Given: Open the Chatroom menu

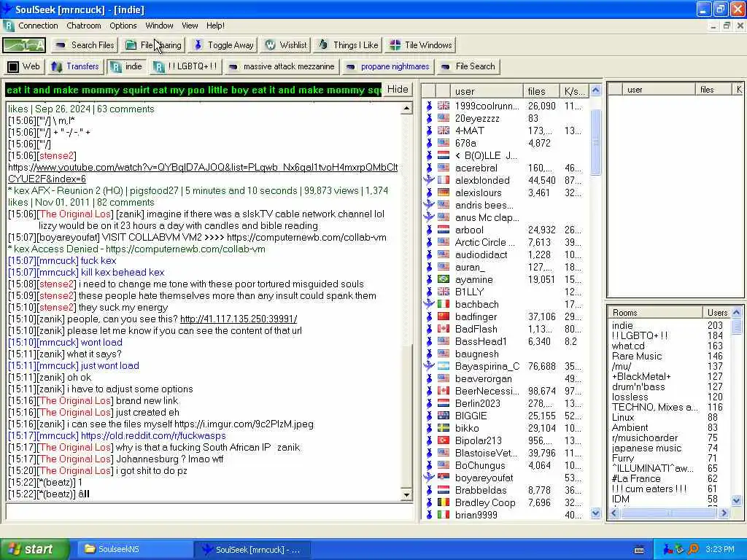Looking at the screenshot, I should [x=84, y=26].
